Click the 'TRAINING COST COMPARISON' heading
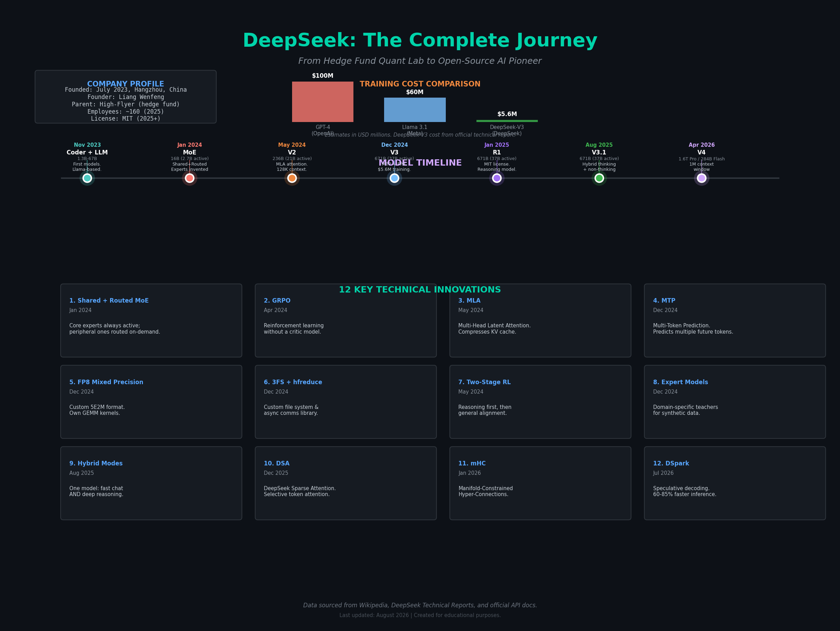840x631 pixels. pos(420,84)
